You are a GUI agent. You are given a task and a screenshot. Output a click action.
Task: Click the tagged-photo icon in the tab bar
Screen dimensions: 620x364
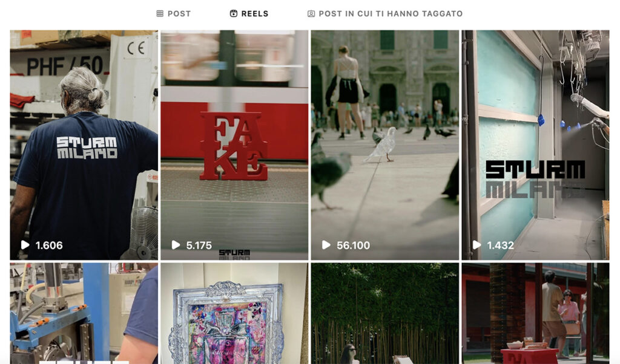coord(311,14)
